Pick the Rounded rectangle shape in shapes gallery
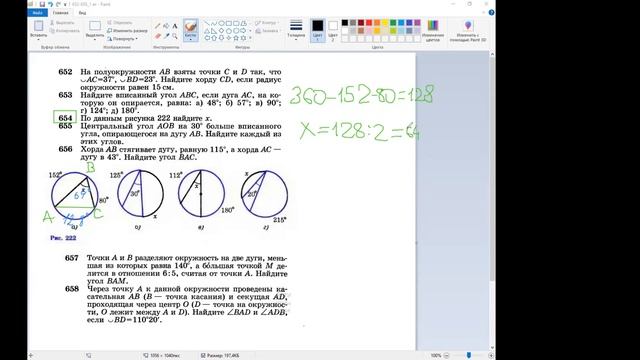640x360 pixels. coord(236,23)
